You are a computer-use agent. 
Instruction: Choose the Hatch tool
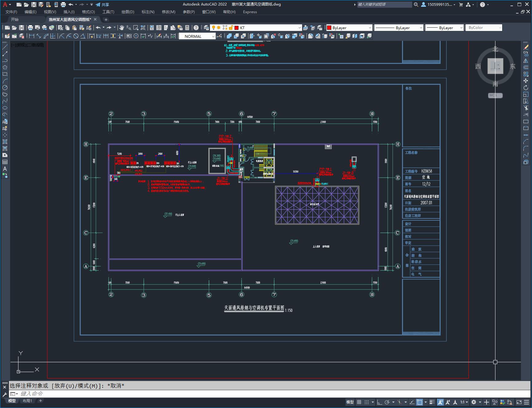5,142
